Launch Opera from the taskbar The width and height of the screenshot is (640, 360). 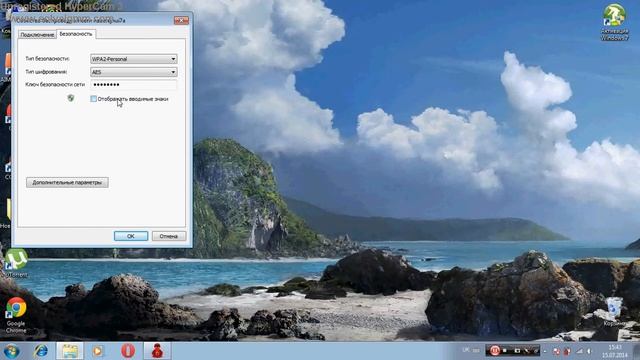point(128,351)
